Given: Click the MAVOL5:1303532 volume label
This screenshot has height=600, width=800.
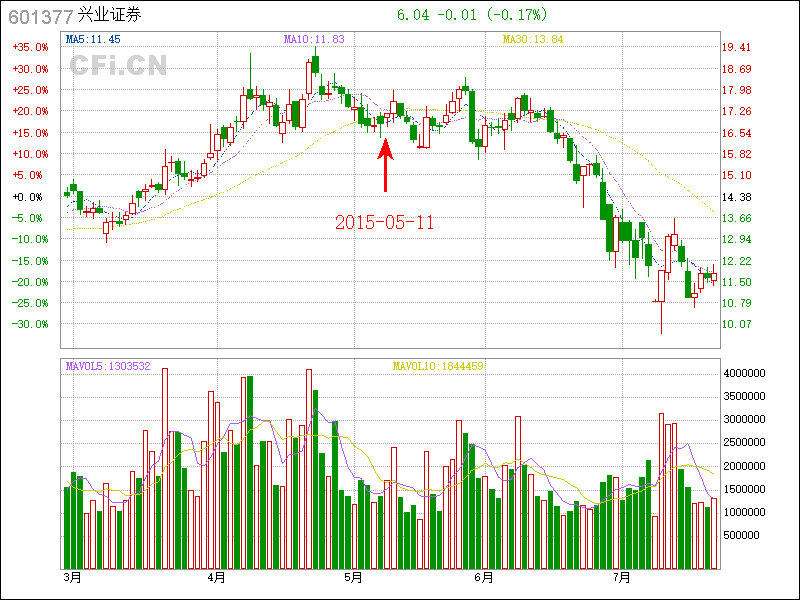Looking at the screenshot, I should 108,366.
